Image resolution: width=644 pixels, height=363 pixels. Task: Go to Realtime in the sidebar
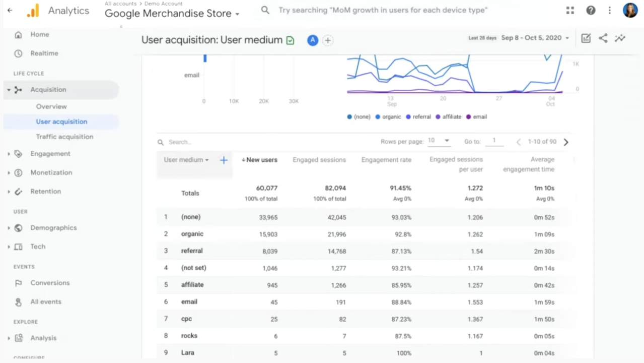[x=44, y=53]
